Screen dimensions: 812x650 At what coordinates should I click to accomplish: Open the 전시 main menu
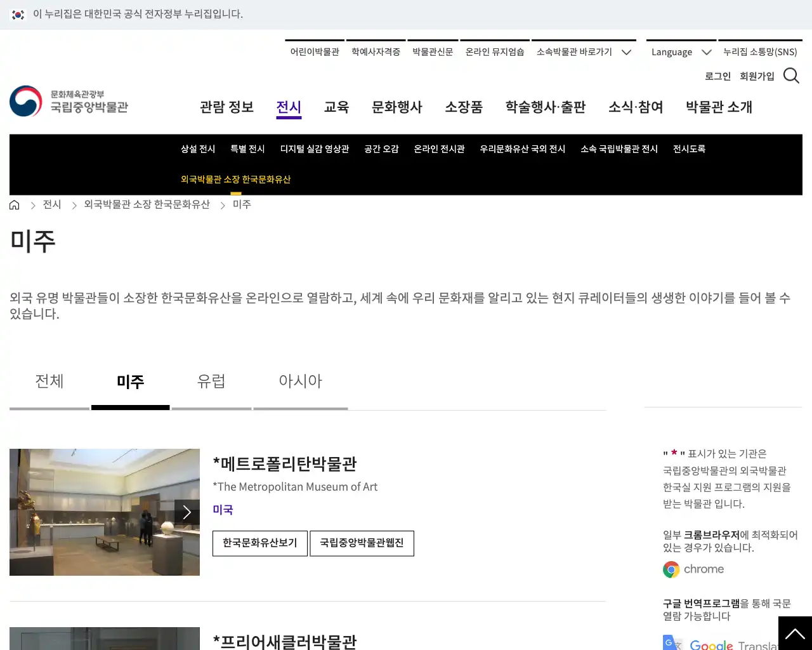289,107
